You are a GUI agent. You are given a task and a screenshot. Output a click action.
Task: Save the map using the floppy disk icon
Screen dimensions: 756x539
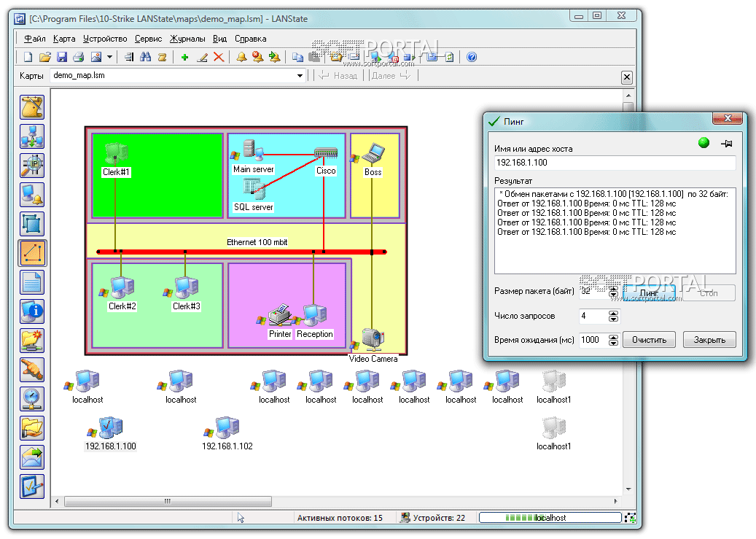[62, 58]
